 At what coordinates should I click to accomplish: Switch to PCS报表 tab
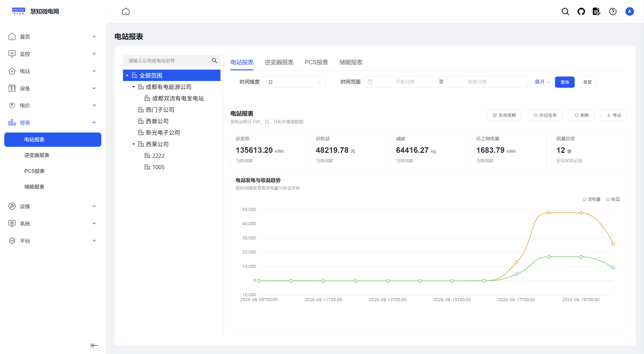point(316,62)
